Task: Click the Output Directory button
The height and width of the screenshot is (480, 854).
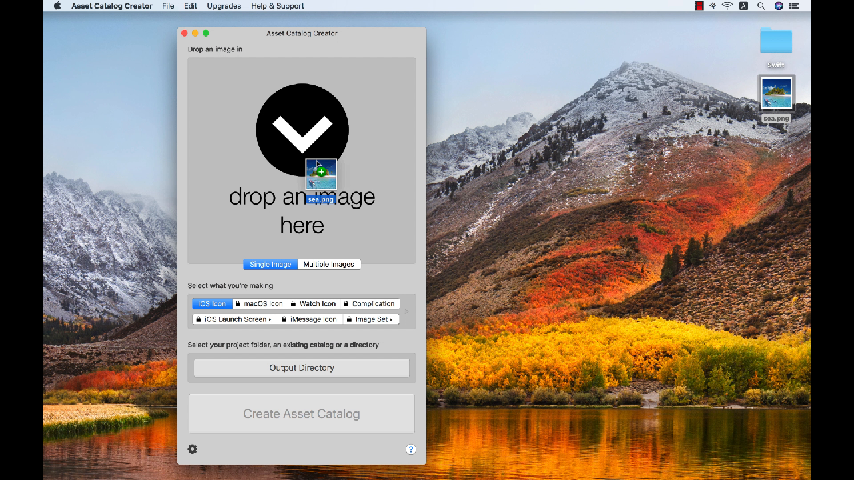Action: pos(302,368)
